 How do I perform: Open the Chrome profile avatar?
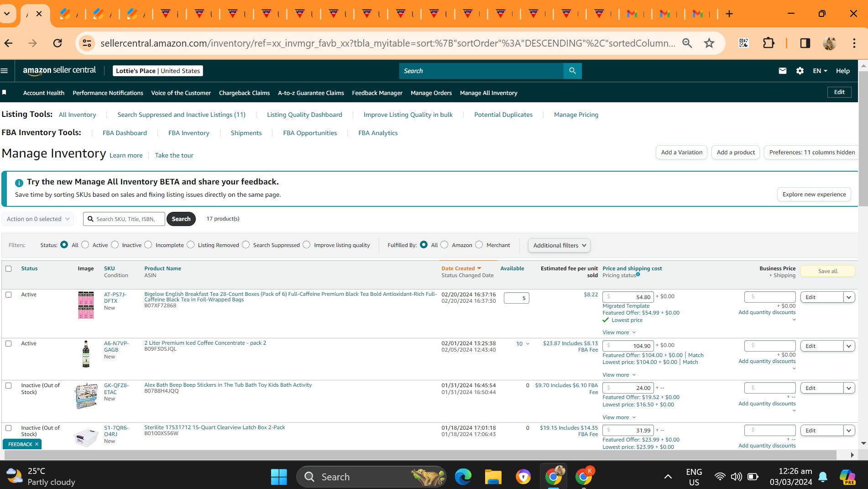pos(829,43)
